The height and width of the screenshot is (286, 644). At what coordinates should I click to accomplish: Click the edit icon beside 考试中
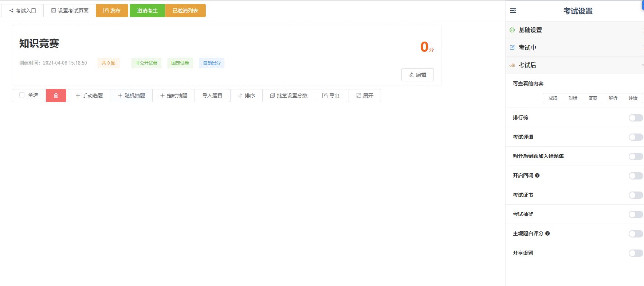click(x=512, y=47)
